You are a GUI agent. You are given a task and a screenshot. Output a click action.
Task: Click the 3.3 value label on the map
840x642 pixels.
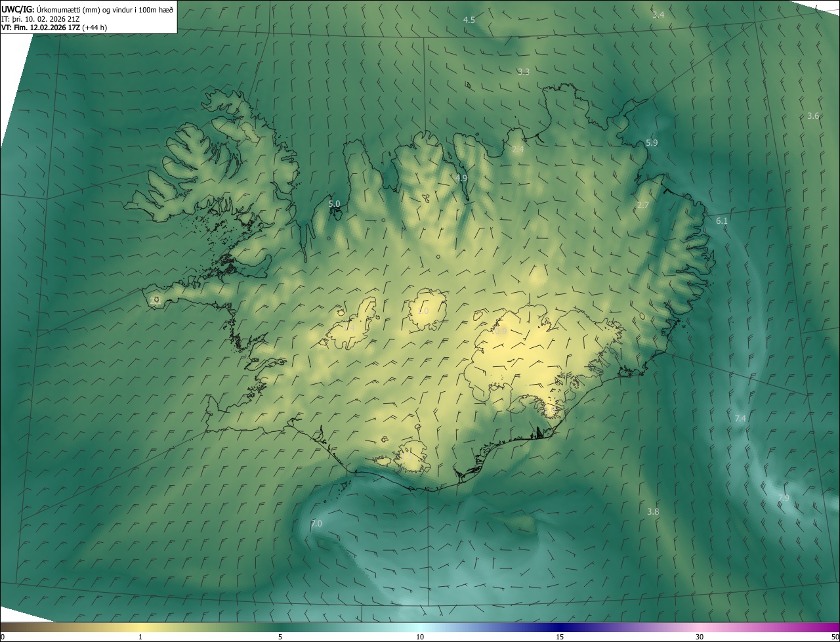pyautogui.click(x=523, y=72)
